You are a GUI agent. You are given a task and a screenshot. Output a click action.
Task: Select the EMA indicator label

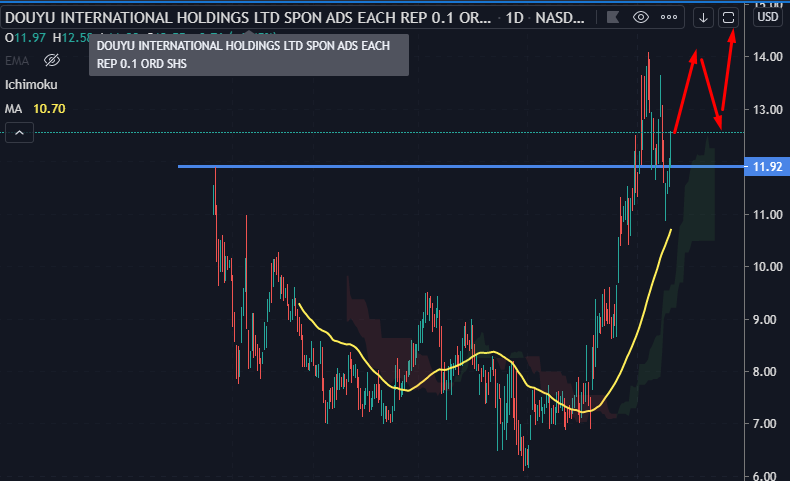(17, 61)
